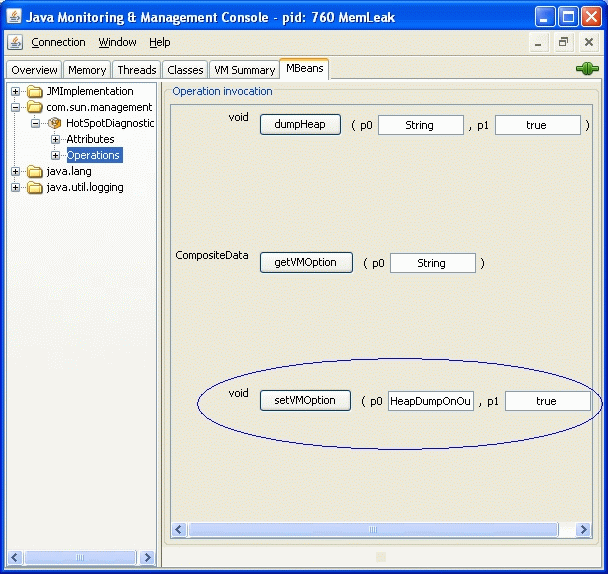
Task: Expand the java.util.logging node
Action: click(x=15, y=188)
